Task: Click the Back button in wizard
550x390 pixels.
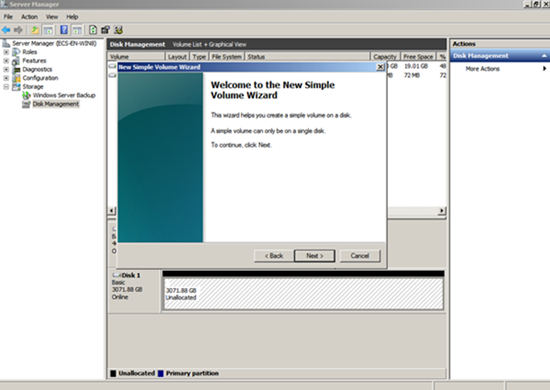Action: 274,256
